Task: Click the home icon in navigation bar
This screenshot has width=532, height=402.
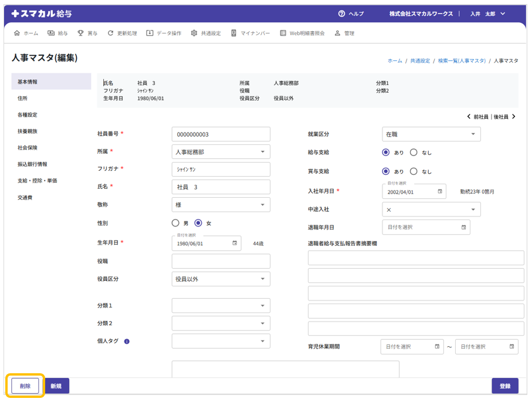Action: 16,33
